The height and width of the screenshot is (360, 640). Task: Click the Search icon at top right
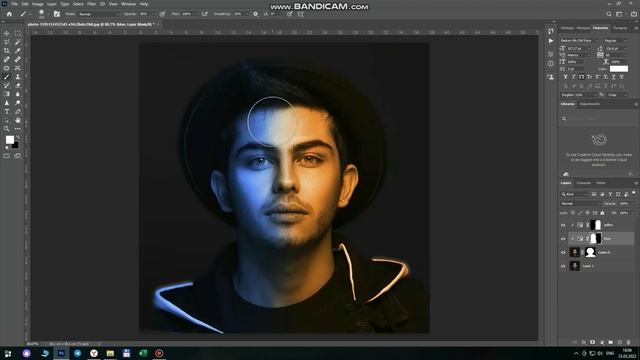[x=609, y=14]
